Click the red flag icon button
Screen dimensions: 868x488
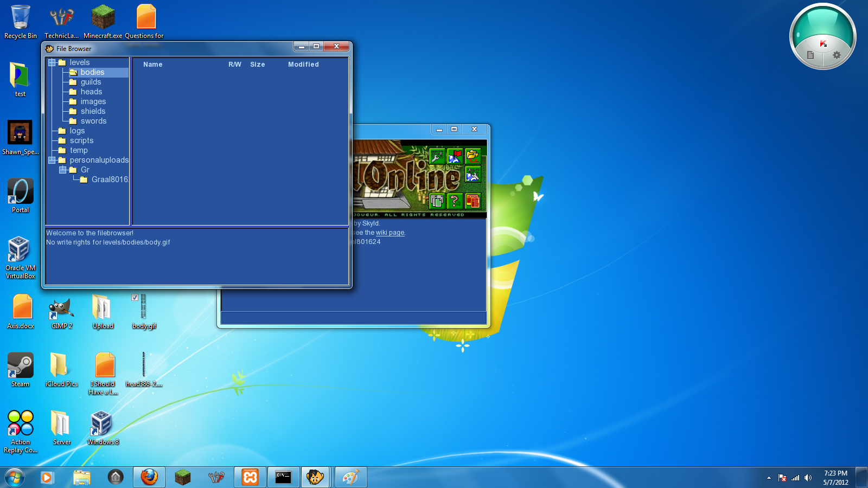[455, 157]
